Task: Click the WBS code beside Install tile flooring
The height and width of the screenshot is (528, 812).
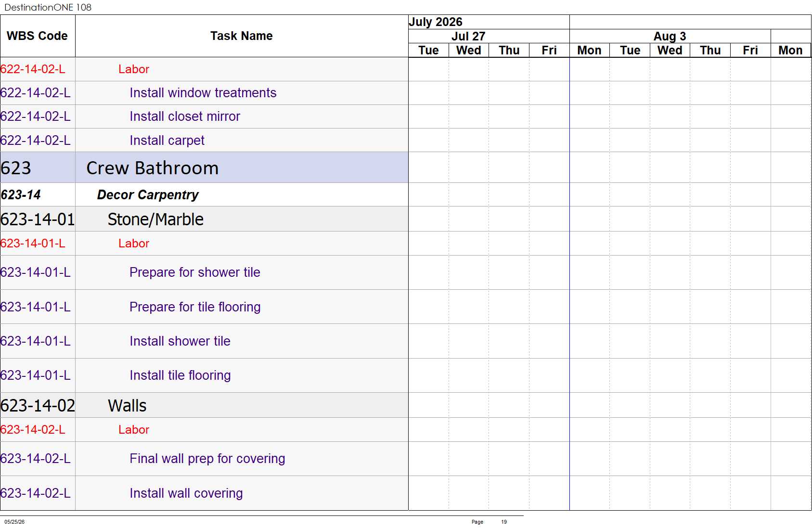Action: (x=36, y=375)
